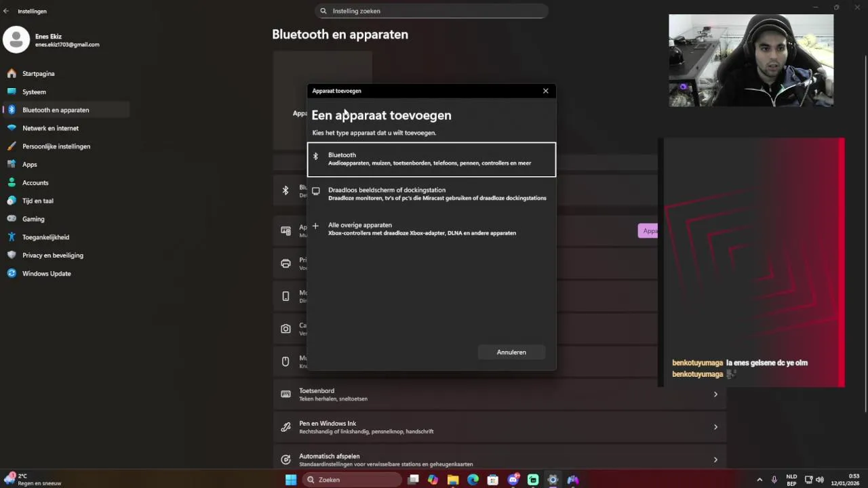The image size is (868, 488).
Task: Open File Explorer from the taskbar
Action: coord(453,480)
